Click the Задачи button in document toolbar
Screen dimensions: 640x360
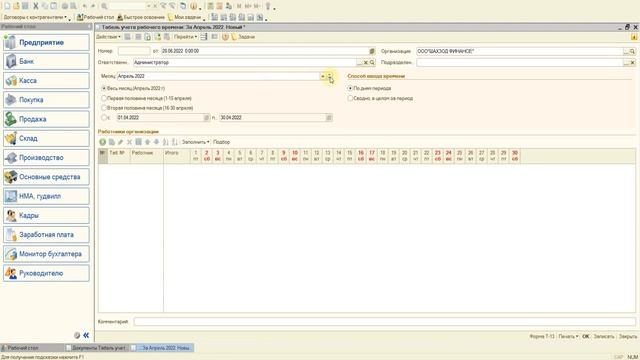(243, 37)
